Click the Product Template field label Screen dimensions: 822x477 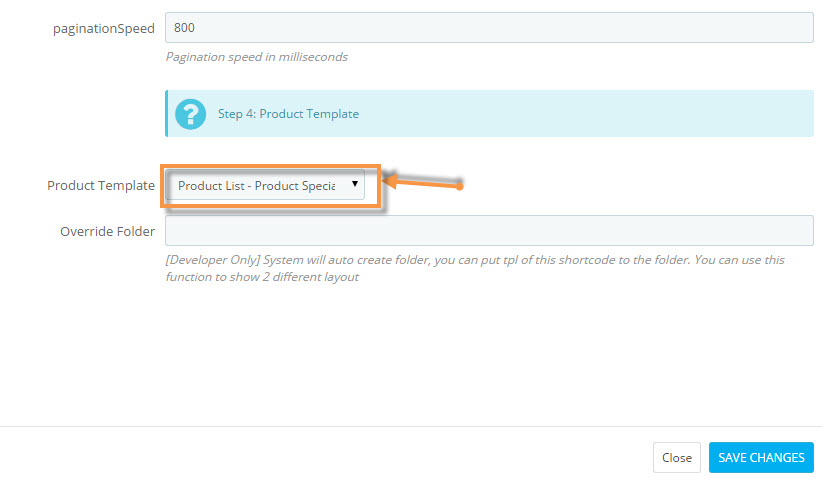pos(101,185)
